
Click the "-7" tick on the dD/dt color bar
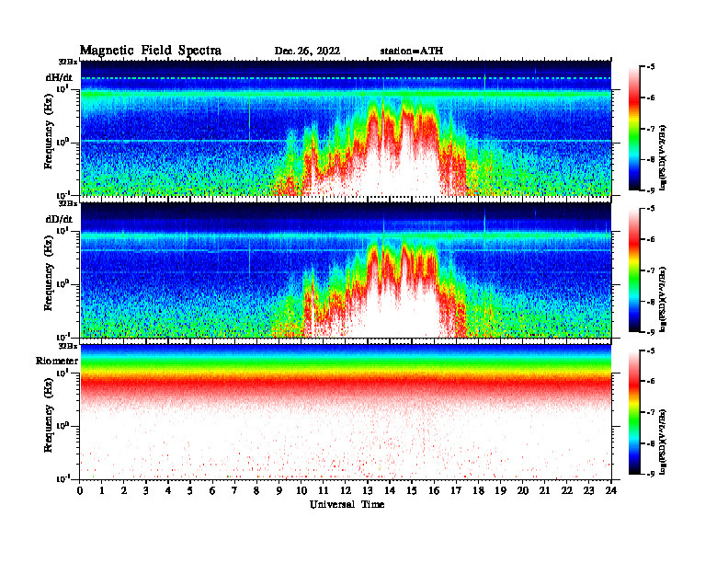pos(651,270)
